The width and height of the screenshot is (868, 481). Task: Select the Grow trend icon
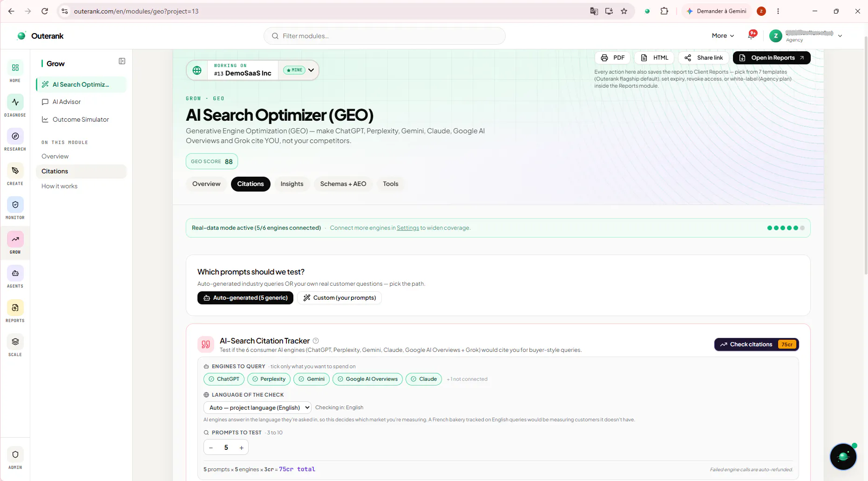coord(15,239)
